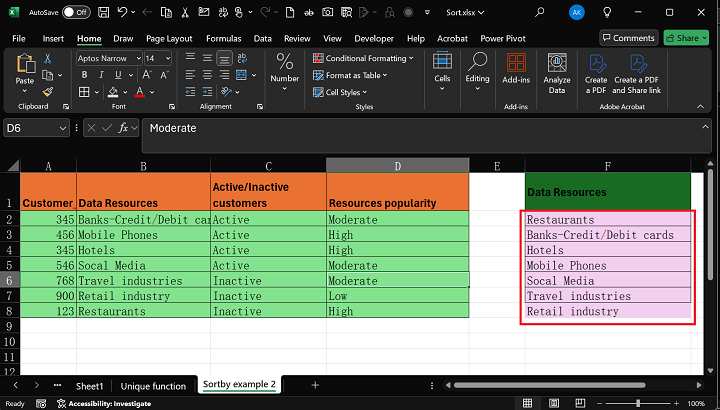Toggle the AutoSave switch
The height and width of the screenshot is (410, 720).
pyautogui.click(x=76, y=12)
